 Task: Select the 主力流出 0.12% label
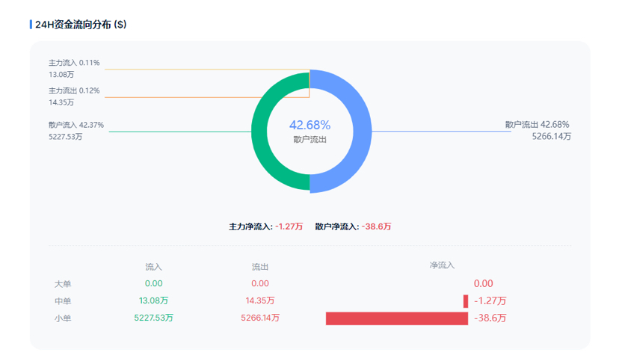click(74, 91)
